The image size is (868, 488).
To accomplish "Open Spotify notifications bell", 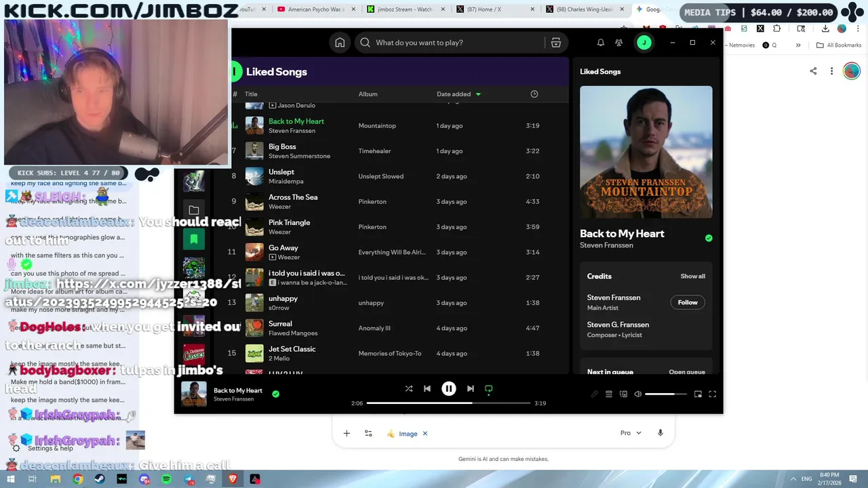I will (x=600, y=43).
